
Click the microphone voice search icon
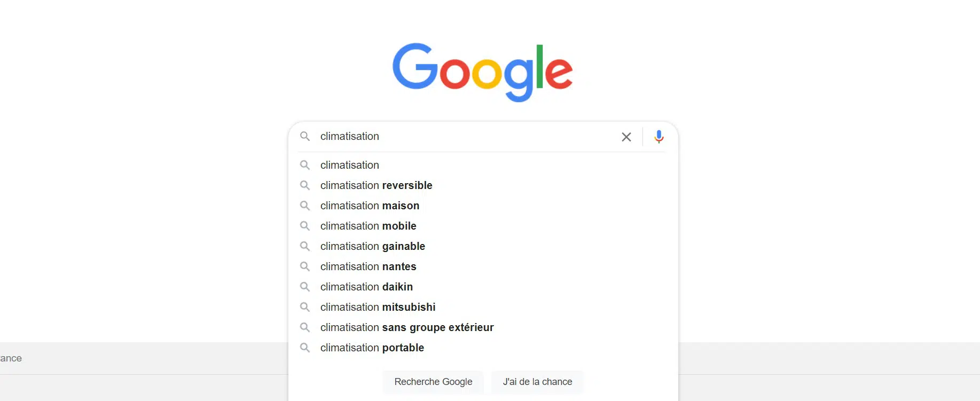tap(659, 137)
